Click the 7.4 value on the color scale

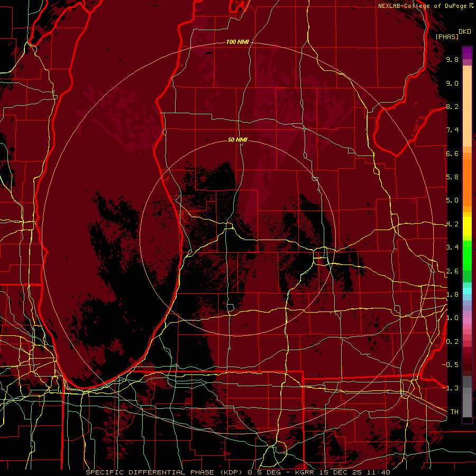tap(452, 130)
